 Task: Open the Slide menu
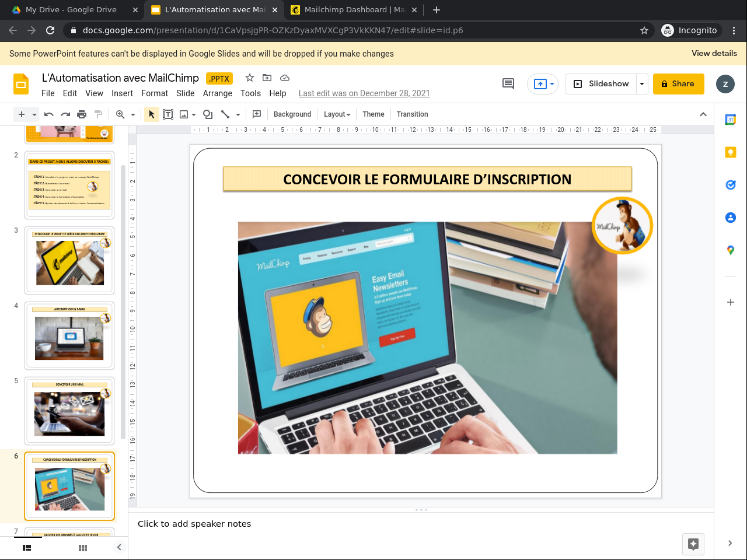[186, 93]
